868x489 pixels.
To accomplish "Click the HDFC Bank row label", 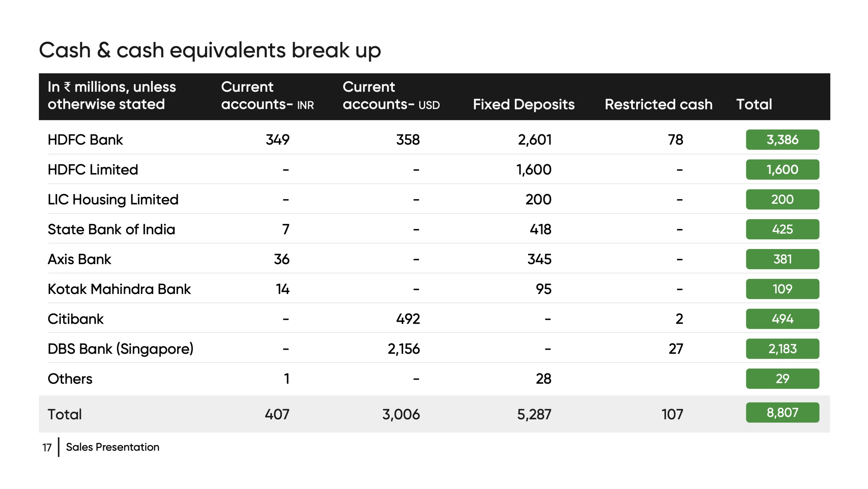I will pos(85,140).
